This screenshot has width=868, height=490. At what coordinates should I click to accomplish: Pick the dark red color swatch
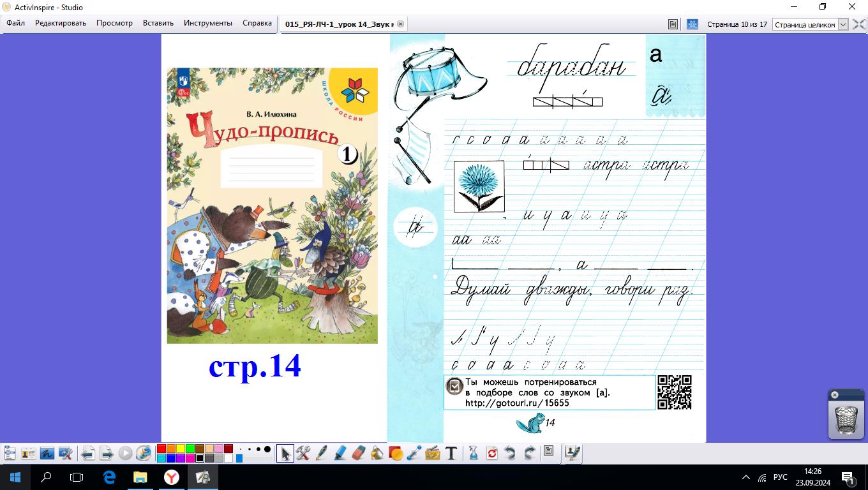[x=228, y=449]
